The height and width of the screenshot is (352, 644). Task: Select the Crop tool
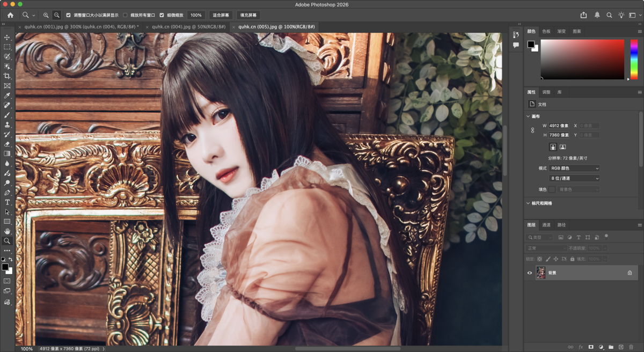pyautogui.click(x=8, y=76)
